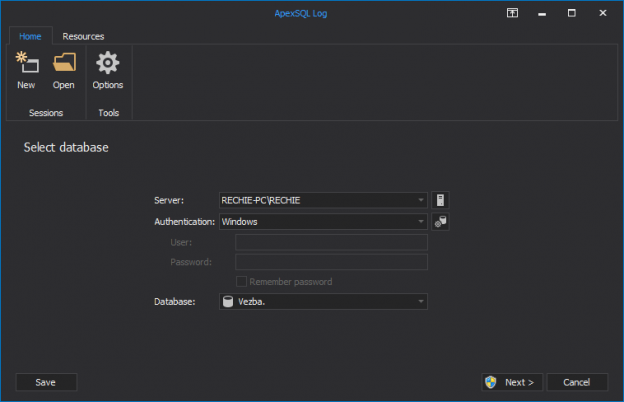
Task: Start a New session
Action: tap(26, 70)
